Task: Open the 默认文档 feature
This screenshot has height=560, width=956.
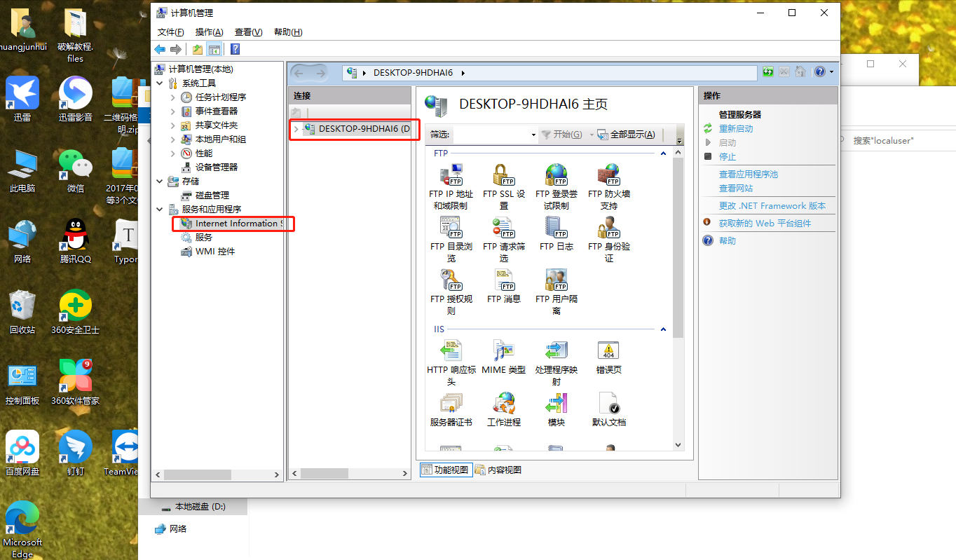Action: [x=608, y=410]
